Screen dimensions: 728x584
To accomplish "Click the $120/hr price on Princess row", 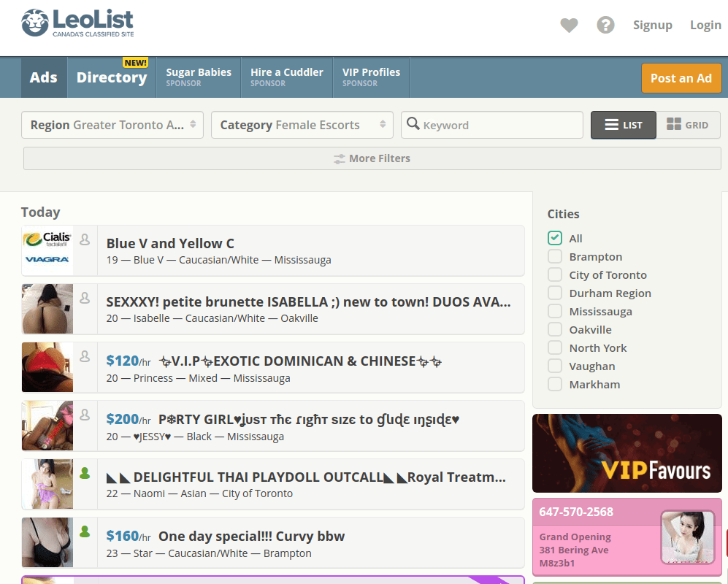I will [x=128, y=361].
